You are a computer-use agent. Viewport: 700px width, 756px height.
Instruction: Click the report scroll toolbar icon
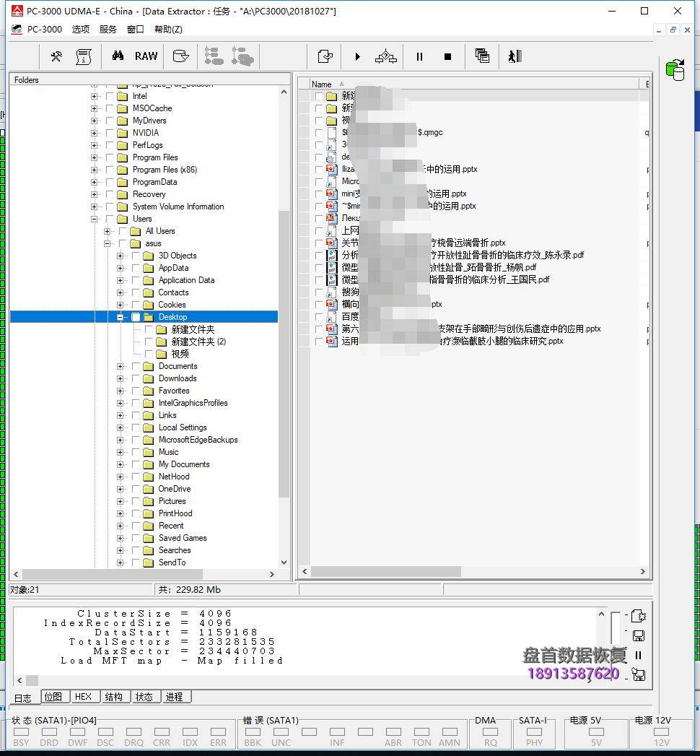tap(84, 56)
